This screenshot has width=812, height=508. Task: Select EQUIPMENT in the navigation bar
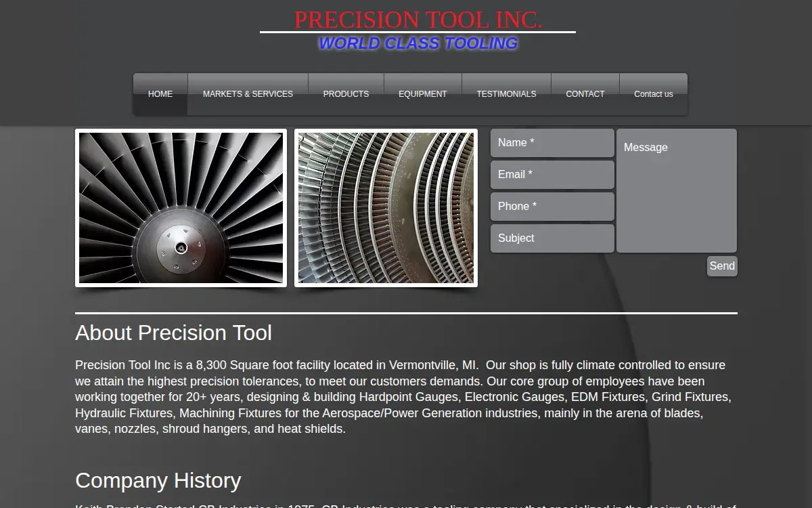[x=423, y=94]
